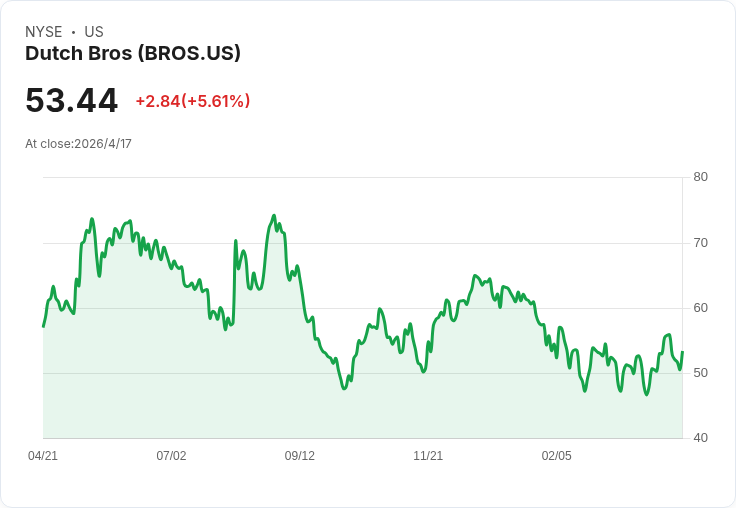Screen dimensions: 736x508
Task: Click the US market label
Action: tap(94, 32)
